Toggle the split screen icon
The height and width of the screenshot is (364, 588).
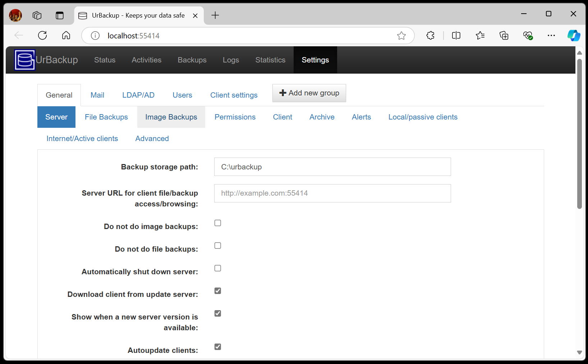pos(456,36)
